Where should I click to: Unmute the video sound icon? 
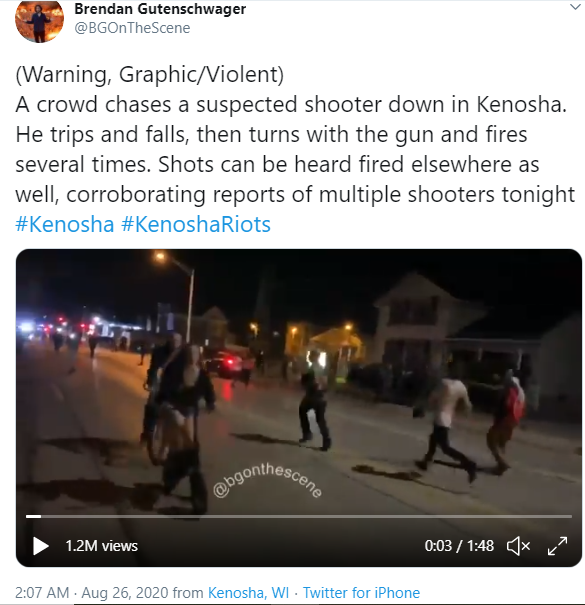[x=518, y=546]
